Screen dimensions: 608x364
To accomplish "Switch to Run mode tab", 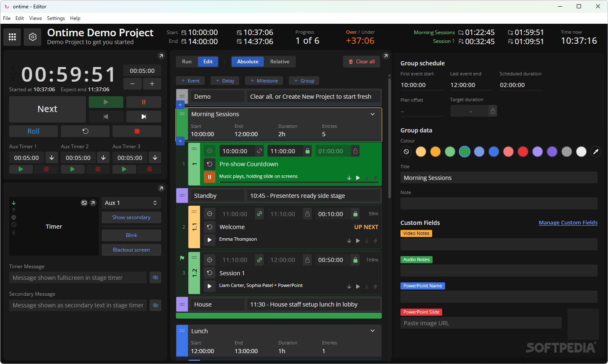I will pos(187,62).
